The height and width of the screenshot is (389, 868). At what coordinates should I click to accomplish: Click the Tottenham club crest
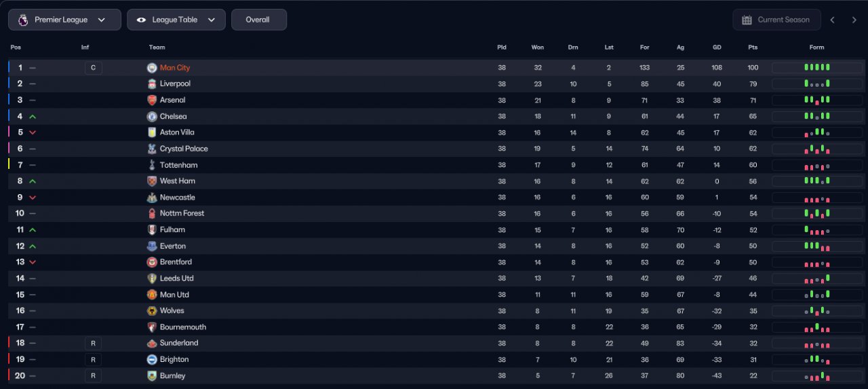152,165
